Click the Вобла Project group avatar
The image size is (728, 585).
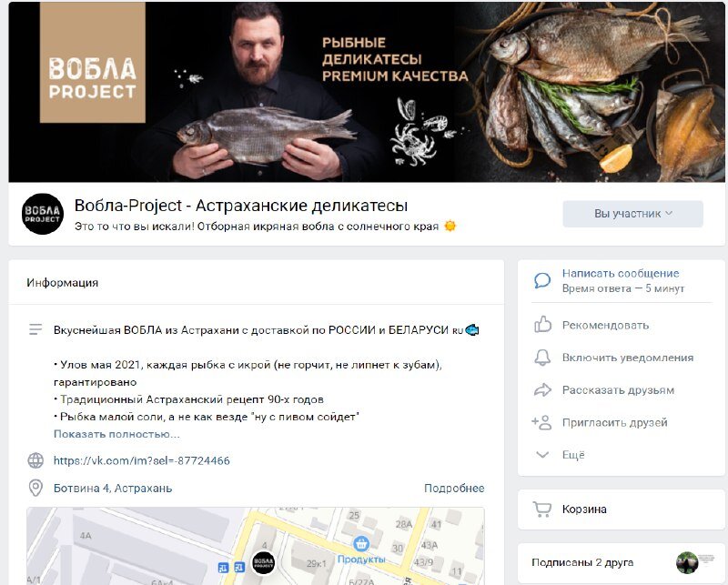pos(43,214)
